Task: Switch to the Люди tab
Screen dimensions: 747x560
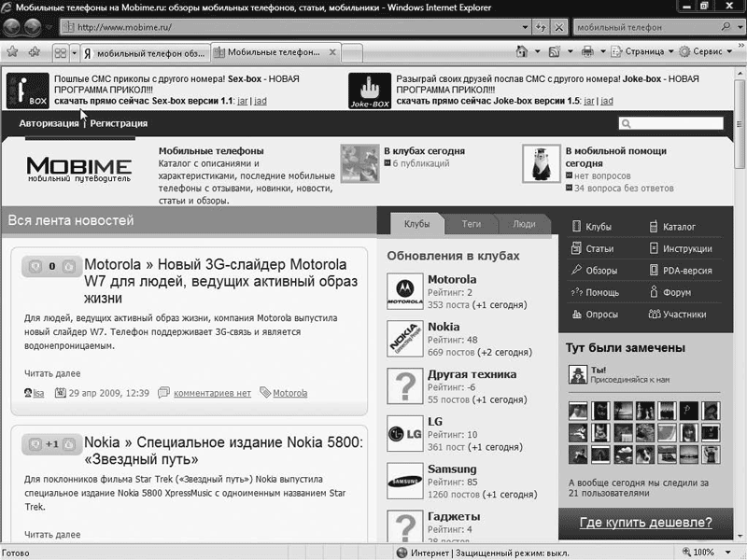Action: tap(524, 224)
